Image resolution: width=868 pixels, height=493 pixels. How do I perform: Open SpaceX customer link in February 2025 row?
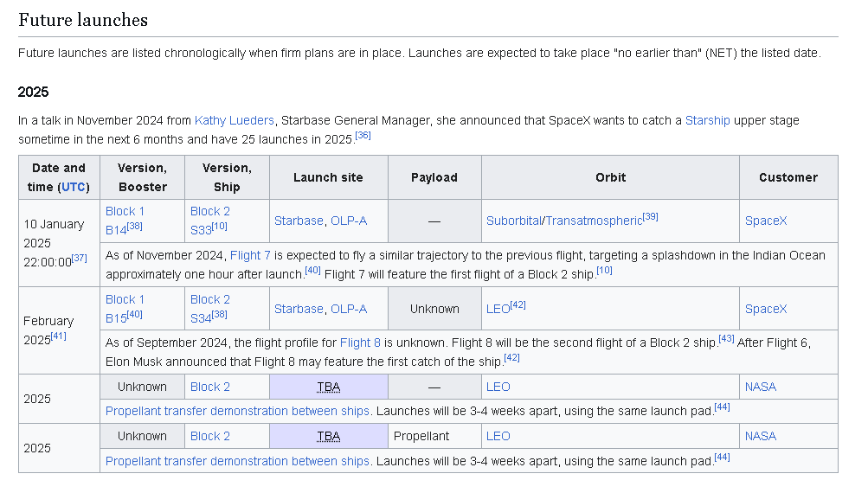point(766,310)
